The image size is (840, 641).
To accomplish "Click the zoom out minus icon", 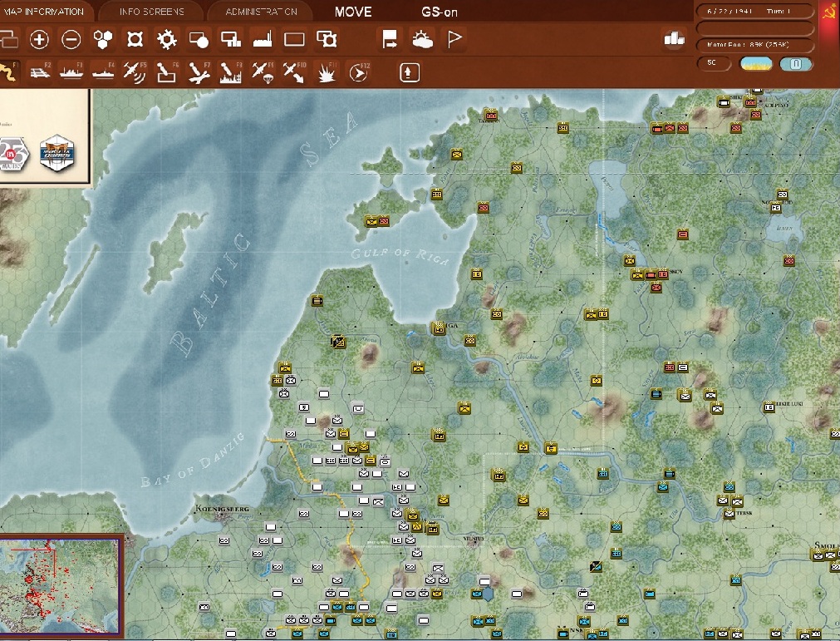I will pos(71,40).
